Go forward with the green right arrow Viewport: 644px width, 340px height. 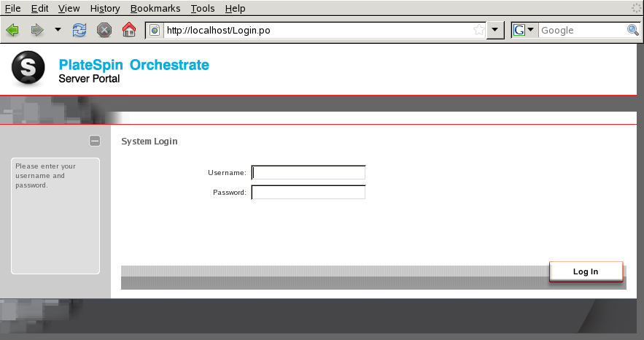[37, 30]
